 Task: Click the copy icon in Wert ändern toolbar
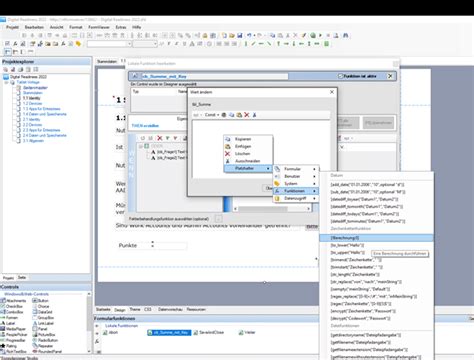point(231,115)
